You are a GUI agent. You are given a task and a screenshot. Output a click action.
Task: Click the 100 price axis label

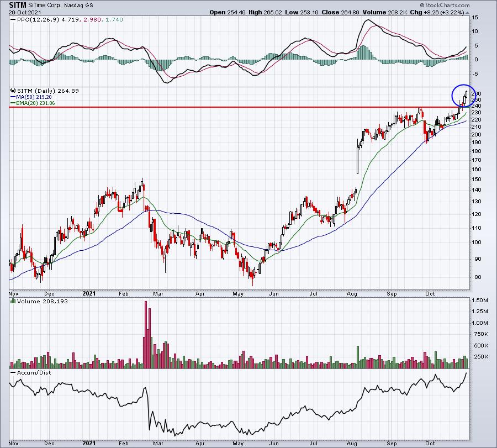tap(476, 243)
